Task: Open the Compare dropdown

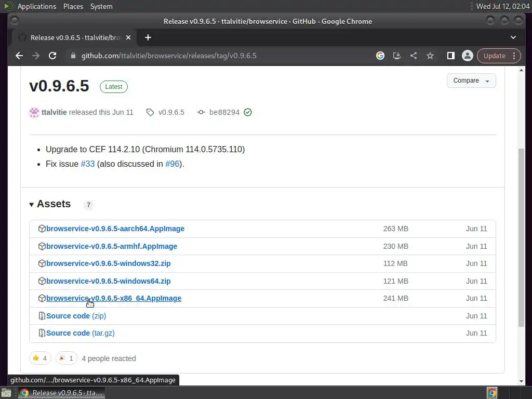Action: coord(471,81)
